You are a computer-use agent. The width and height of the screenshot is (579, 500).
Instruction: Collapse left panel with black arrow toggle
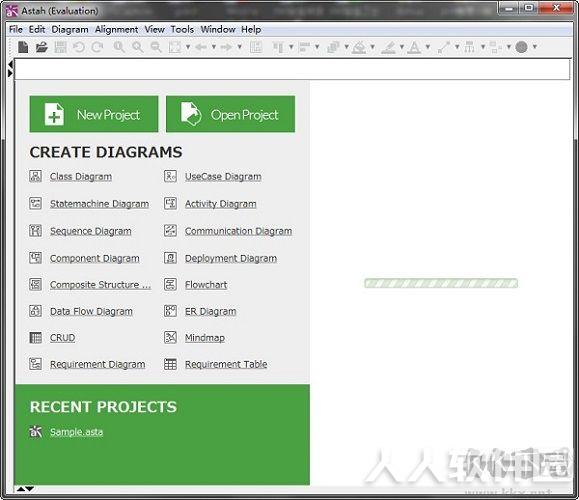10,65
